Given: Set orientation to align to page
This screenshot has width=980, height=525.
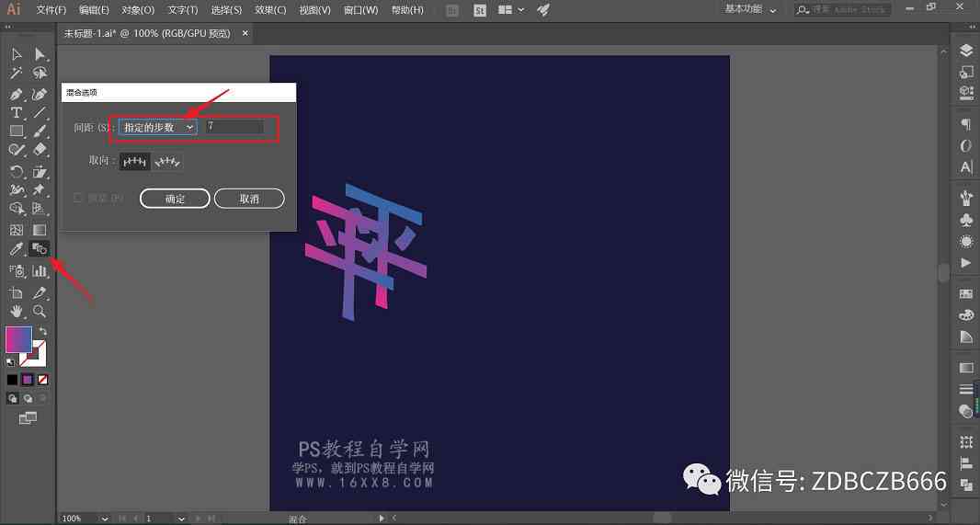Looking at the screenshot, I should (134, 162).
